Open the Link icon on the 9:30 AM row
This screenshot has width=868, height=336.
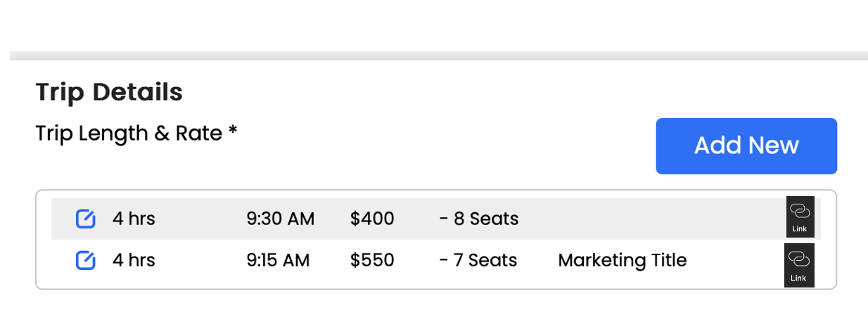coord(800,217)
